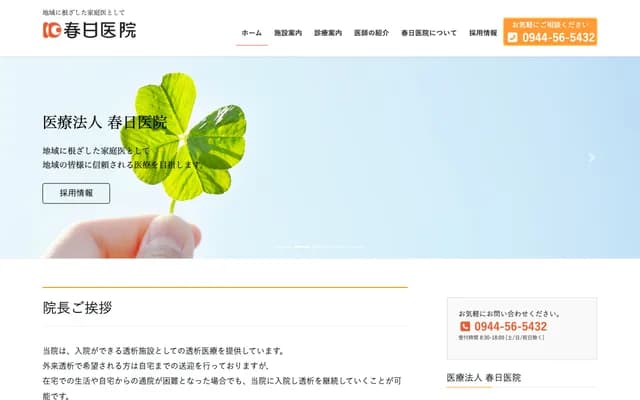Click the phone icon in orange header button
640x400 pixels.
tap(513, 38)
